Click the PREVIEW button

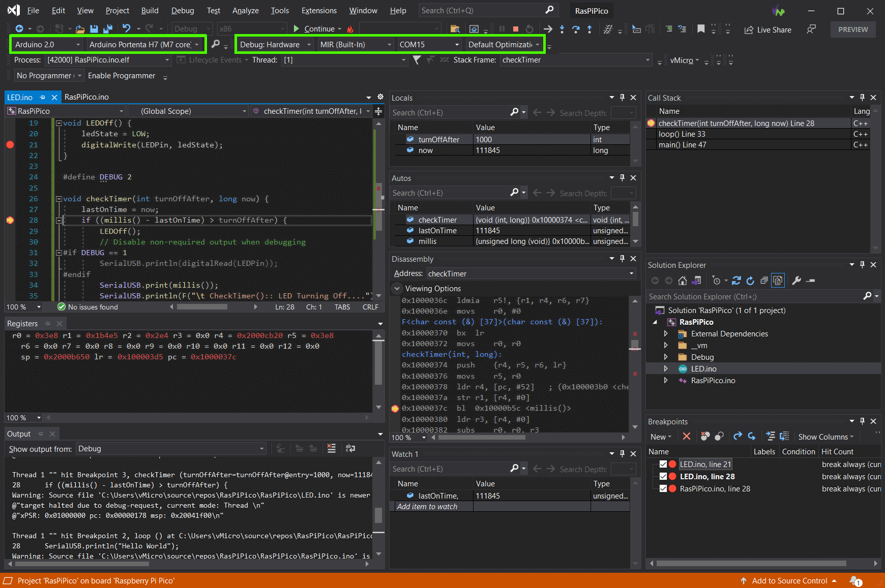(853, 29)
